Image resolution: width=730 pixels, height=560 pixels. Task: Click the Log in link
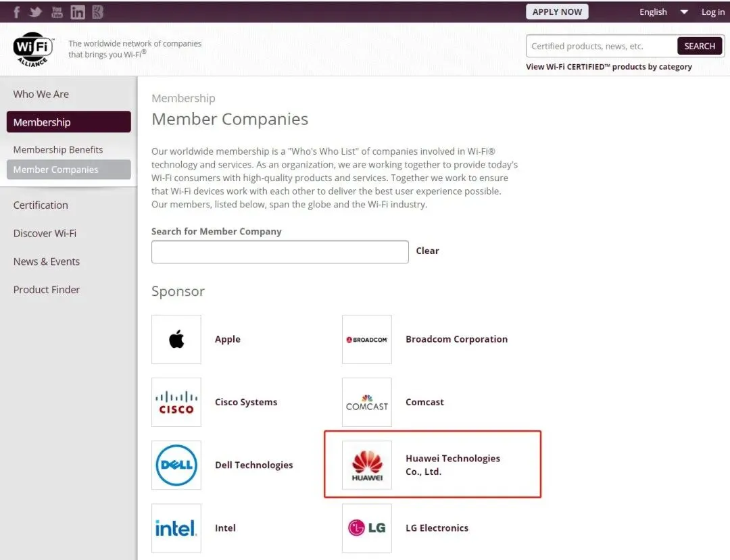coord(712,12)
